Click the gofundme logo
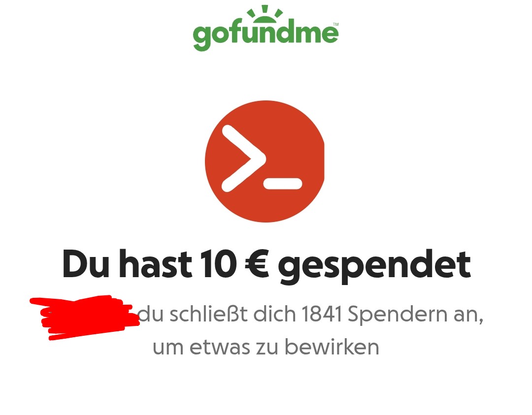The image size is (532, 415). point(266,29)
